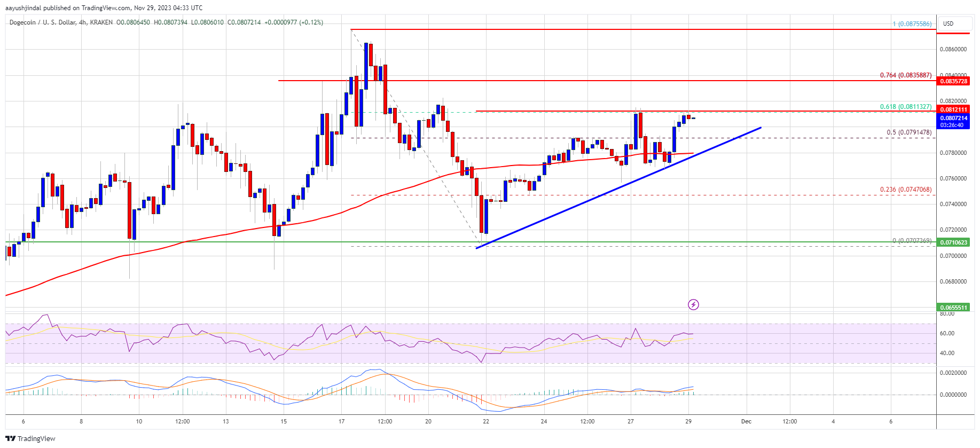This screenshot has width=980, height=448.
Task: Click the 0.5 (0.0791478) Fibonacci level label
Action: point(909,132)
